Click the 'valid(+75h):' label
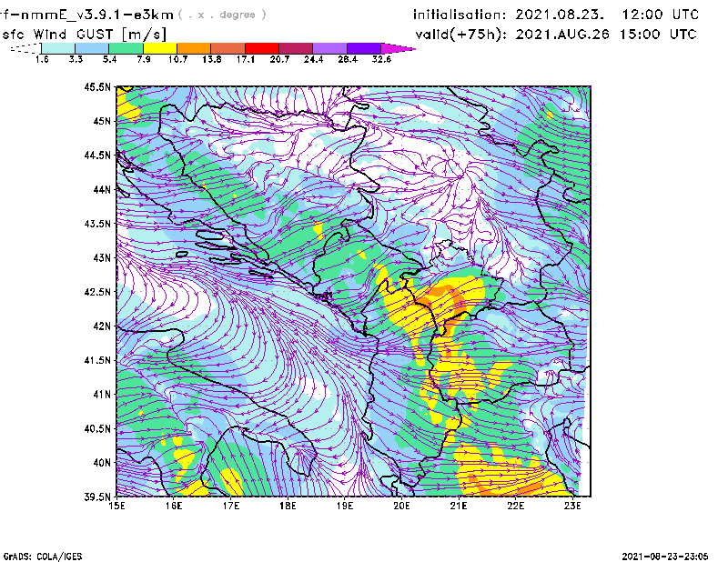 [x=461, y=35]
